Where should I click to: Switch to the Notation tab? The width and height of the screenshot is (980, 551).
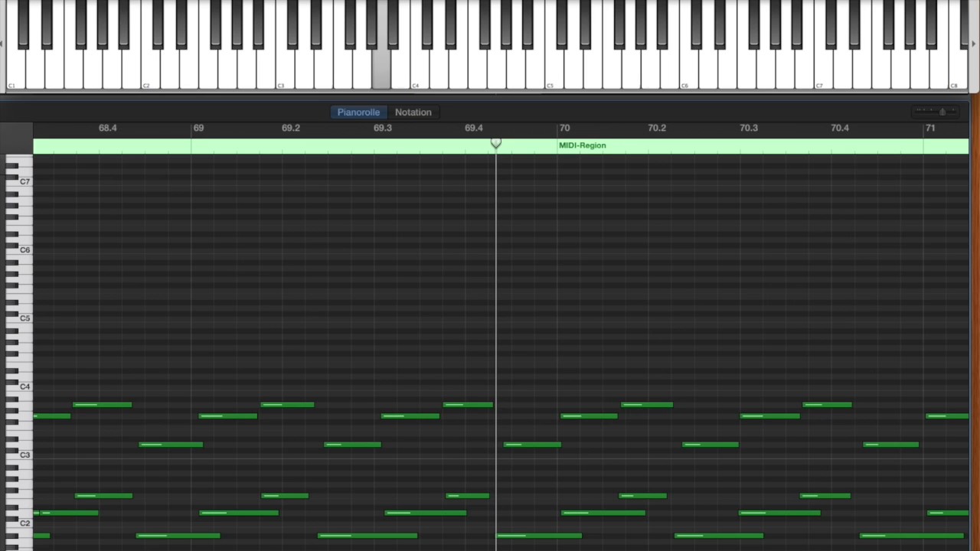click(413, 112)
